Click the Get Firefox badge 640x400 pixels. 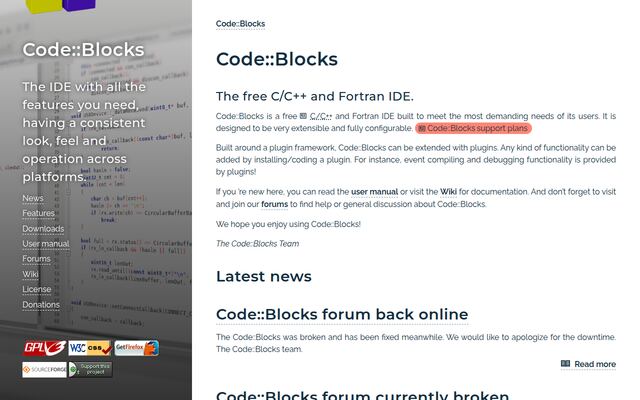[x=137, y=348]
